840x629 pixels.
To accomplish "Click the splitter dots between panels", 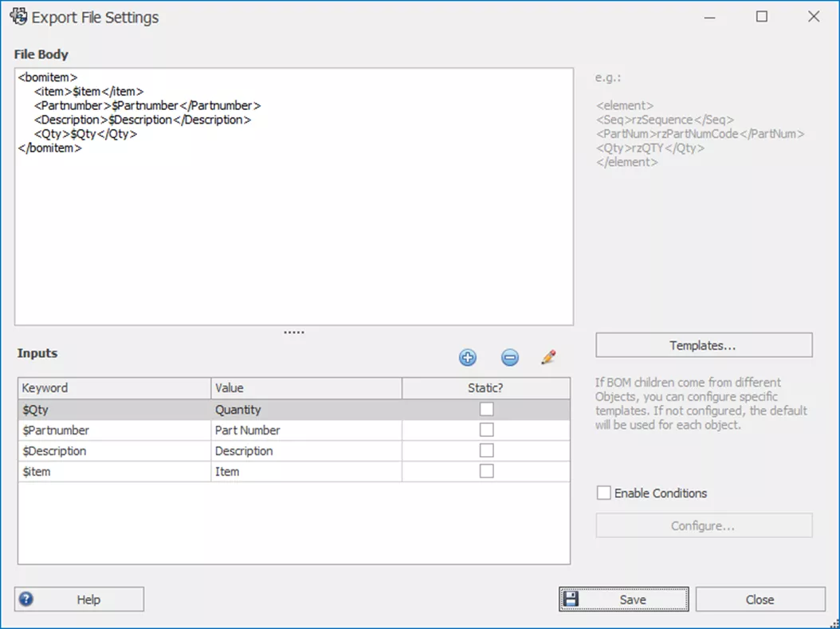I will (x=294, y=332).
